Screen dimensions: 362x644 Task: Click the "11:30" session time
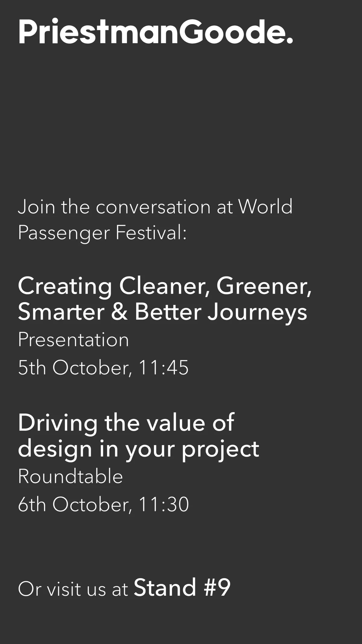coord(163,504)
